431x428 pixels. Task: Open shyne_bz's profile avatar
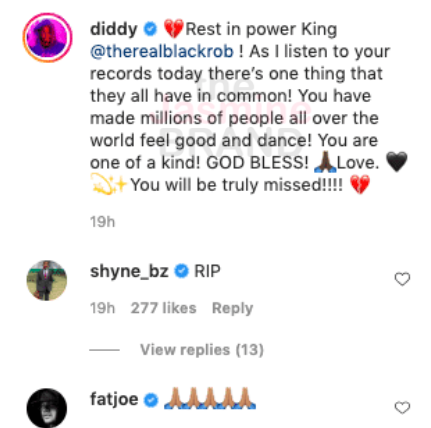pos(47,280)
